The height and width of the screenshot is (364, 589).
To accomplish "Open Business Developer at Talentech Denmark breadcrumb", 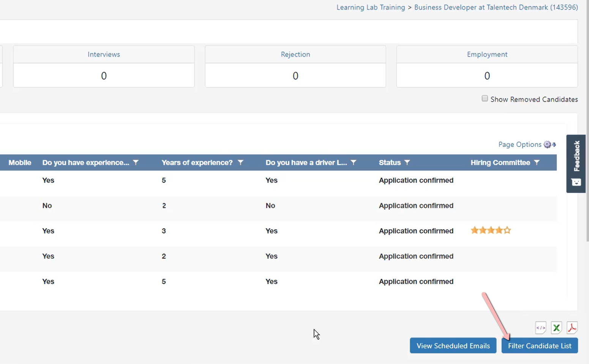I will [496, 8].
